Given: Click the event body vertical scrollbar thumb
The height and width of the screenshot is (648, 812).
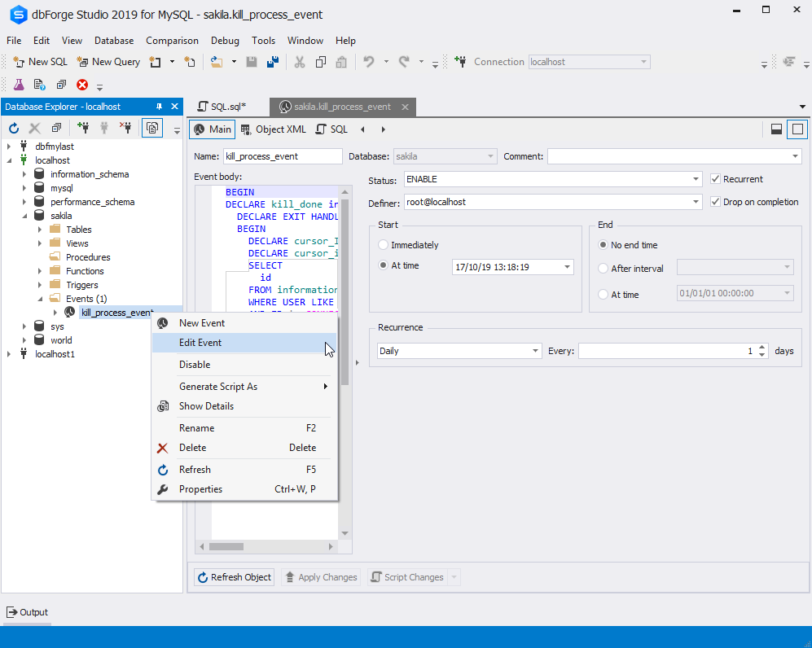Looking at the screenshot, I should 345,293.
